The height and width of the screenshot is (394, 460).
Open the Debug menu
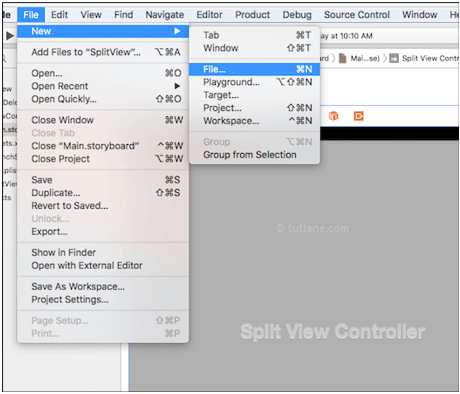[297, 15]
